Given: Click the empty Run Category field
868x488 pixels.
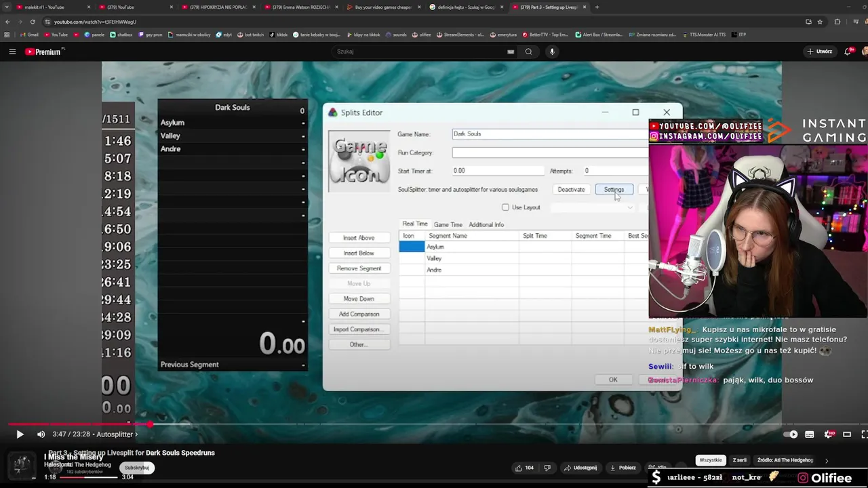Looking at the screenshot, I should click(550, 152).
